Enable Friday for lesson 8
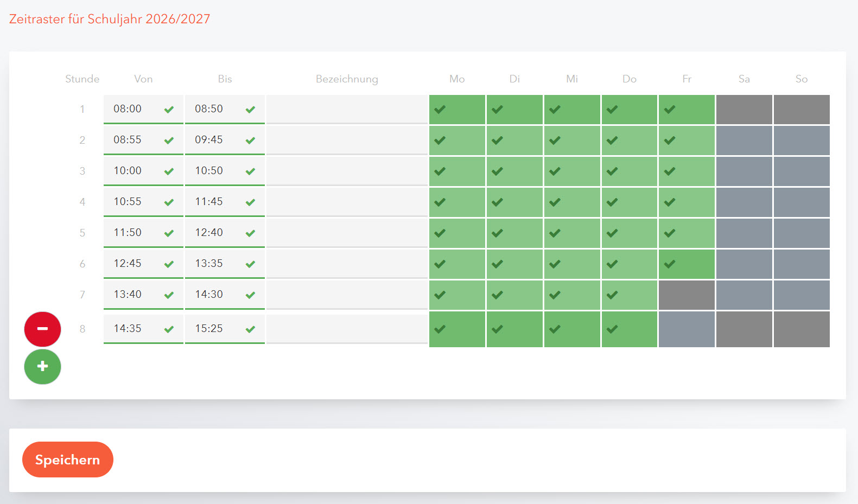Viewport: 858px width, 504px height. click(x=687, y=329)
